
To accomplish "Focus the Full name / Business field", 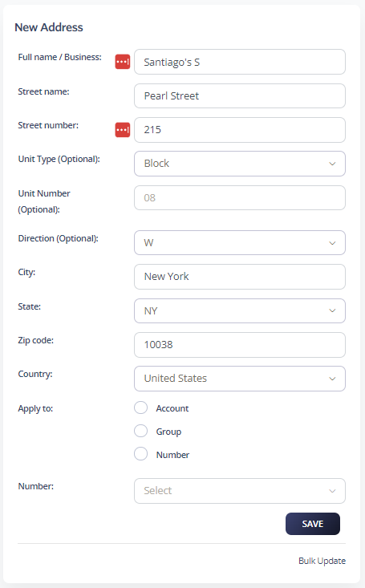I will click(x=240, y=62).
